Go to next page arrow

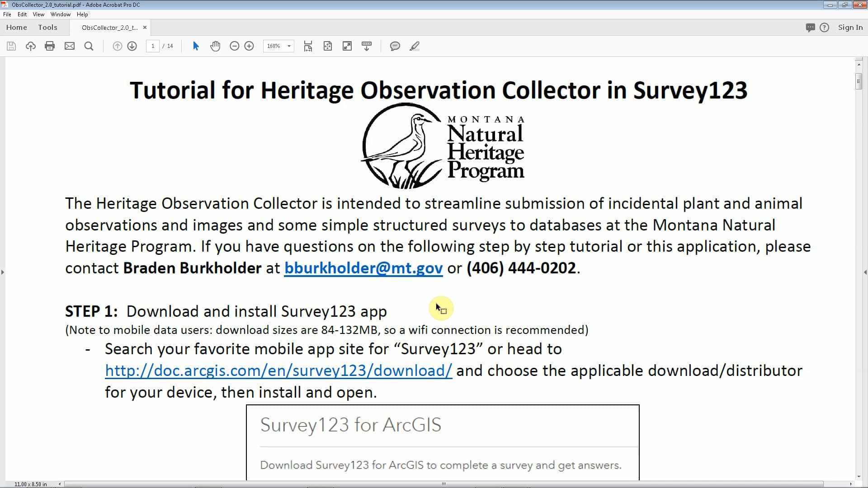[x=132, y=46]
